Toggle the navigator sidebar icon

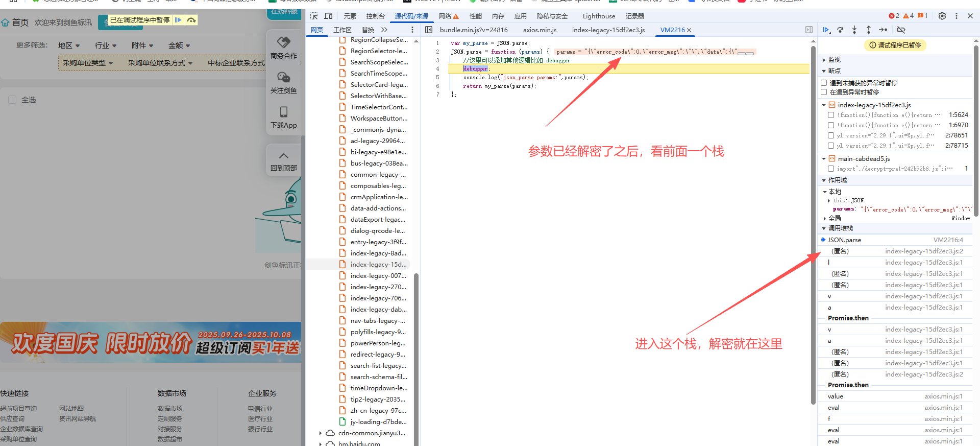[429, 30]
